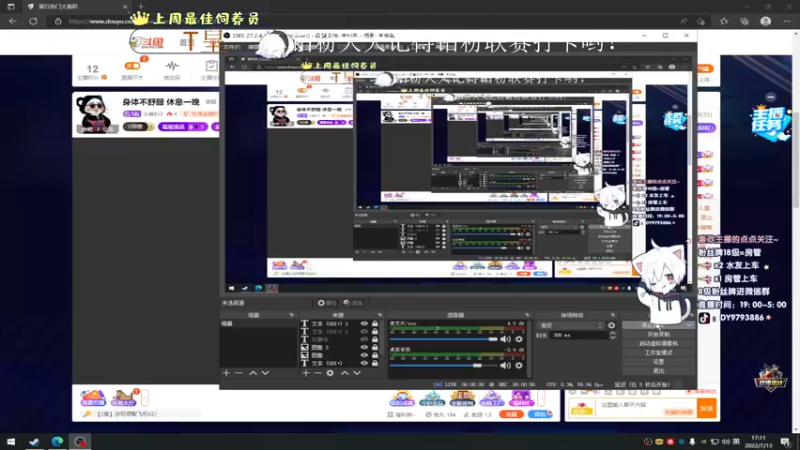Unlock the 图像 2 image source
The height and width of the screenshot is (450, 800).
tap(375, 347)
